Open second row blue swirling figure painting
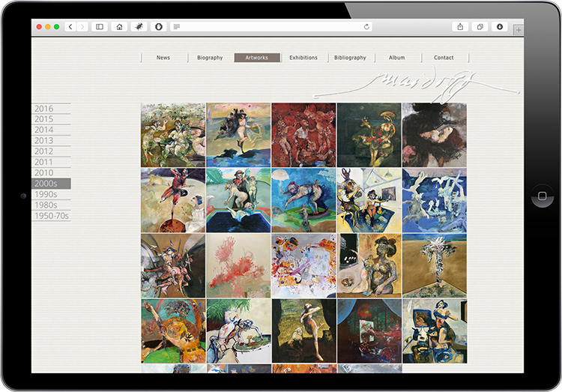 point(303,200)
